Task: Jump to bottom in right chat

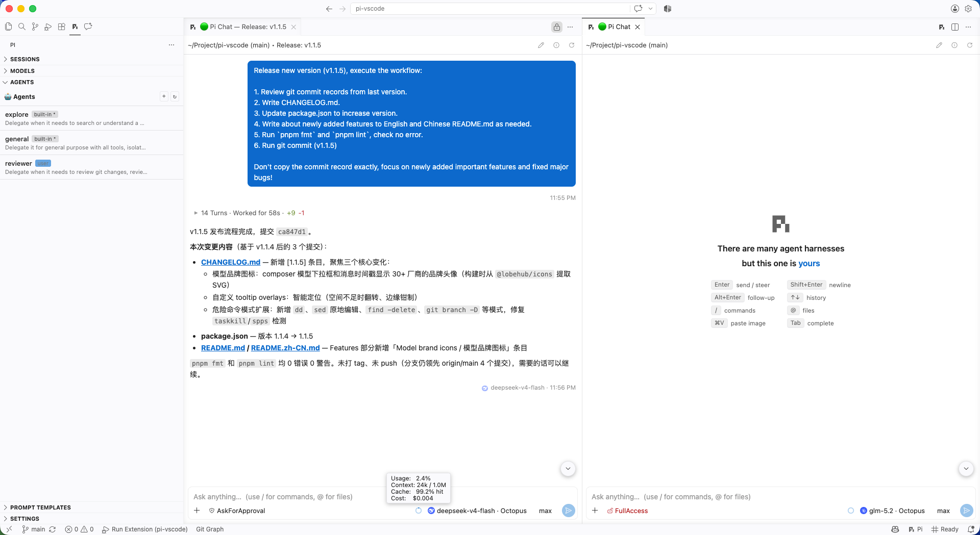Action: (966, 469)
